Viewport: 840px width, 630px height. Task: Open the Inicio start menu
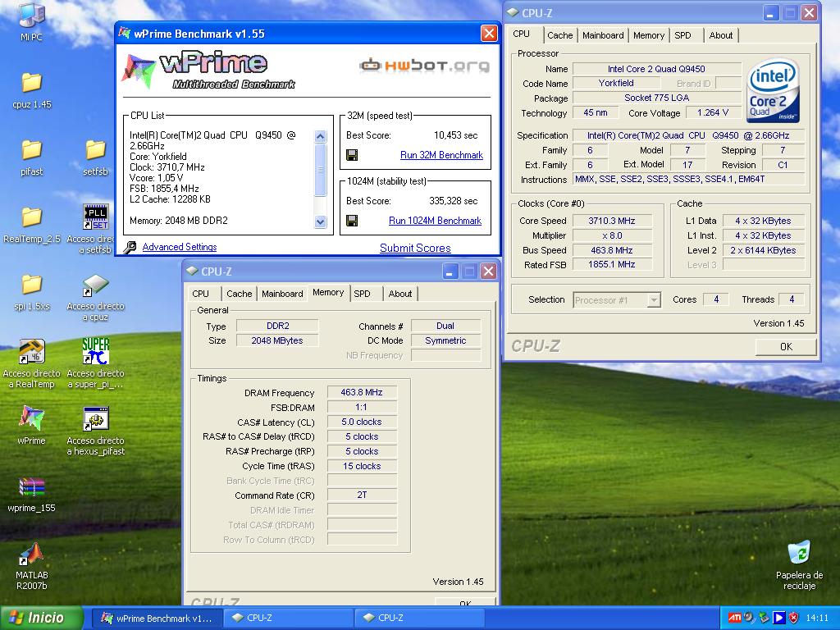click(x=42, y=618)
